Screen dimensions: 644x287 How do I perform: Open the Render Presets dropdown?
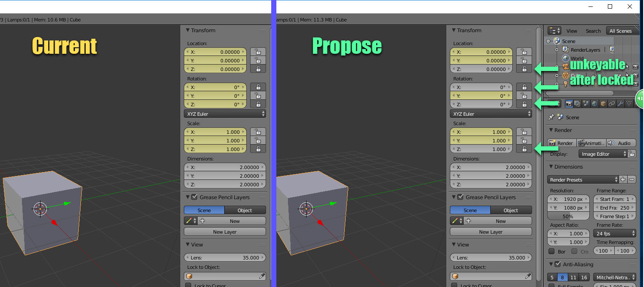583,180
